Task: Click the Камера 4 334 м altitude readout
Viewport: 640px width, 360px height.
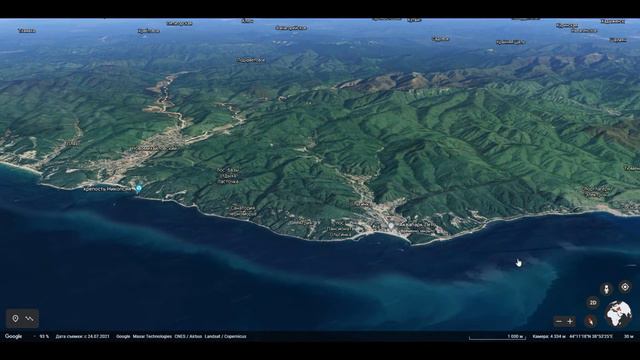Action: coord(549,336)
